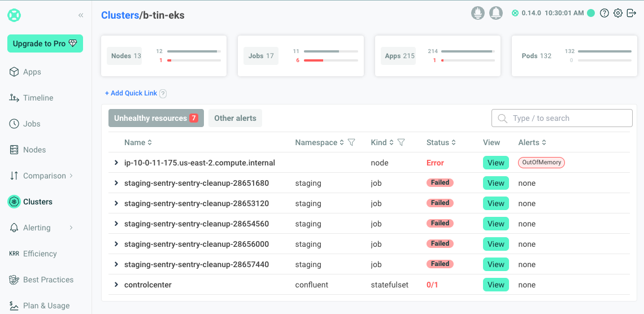
Task: Click the alert bell icon in header
Action: [x=496, y=13]
